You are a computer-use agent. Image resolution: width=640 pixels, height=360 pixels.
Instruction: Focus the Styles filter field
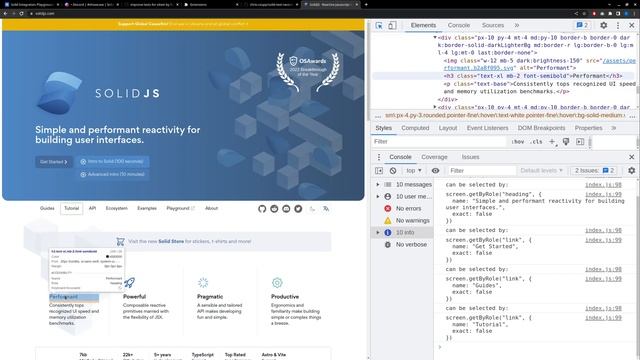pyautogui.click(x=439, y=142)
